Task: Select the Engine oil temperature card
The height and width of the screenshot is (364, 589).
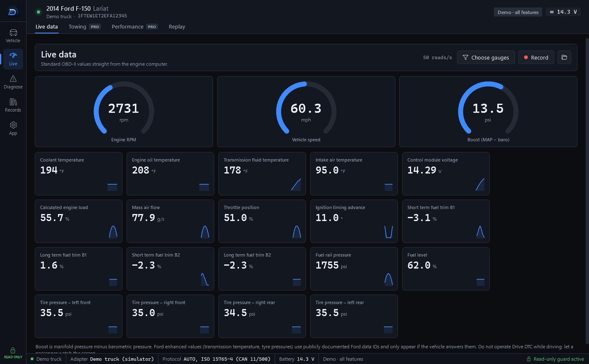Action: [x=170, y=174]
